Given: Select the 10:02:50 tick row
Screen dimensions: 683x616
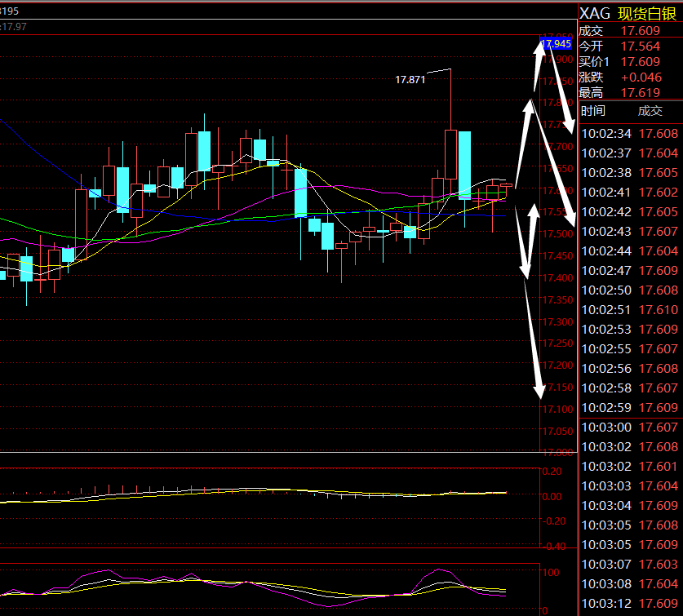Looking at the screenshot, I should [630, 290].
